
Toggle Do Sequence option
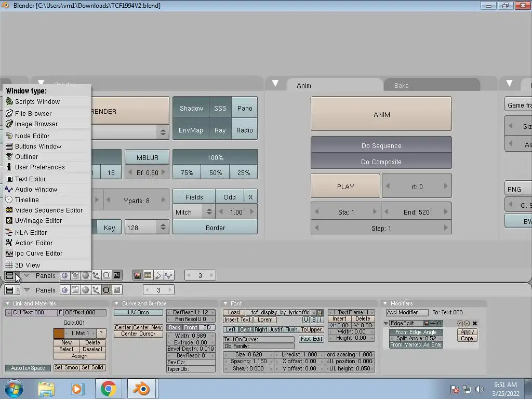coord(381,145)
